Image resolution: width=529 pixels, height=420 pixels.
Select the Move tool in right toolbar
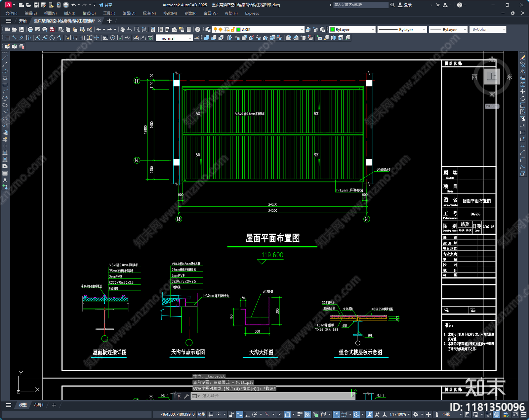523,91
